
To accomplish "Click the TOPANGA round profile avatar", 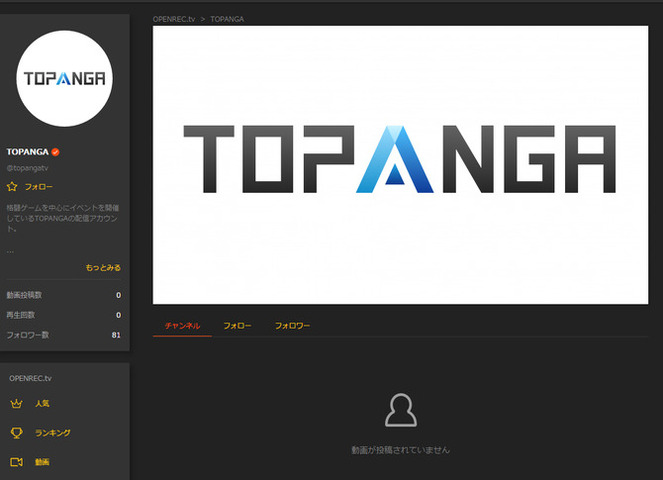I will (65, 78).
